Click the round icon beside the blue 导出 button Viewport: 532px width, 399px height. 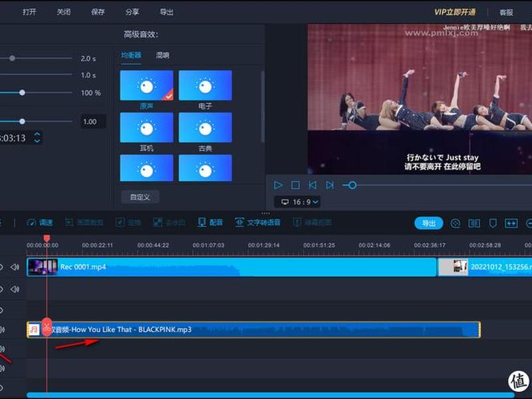456,223
